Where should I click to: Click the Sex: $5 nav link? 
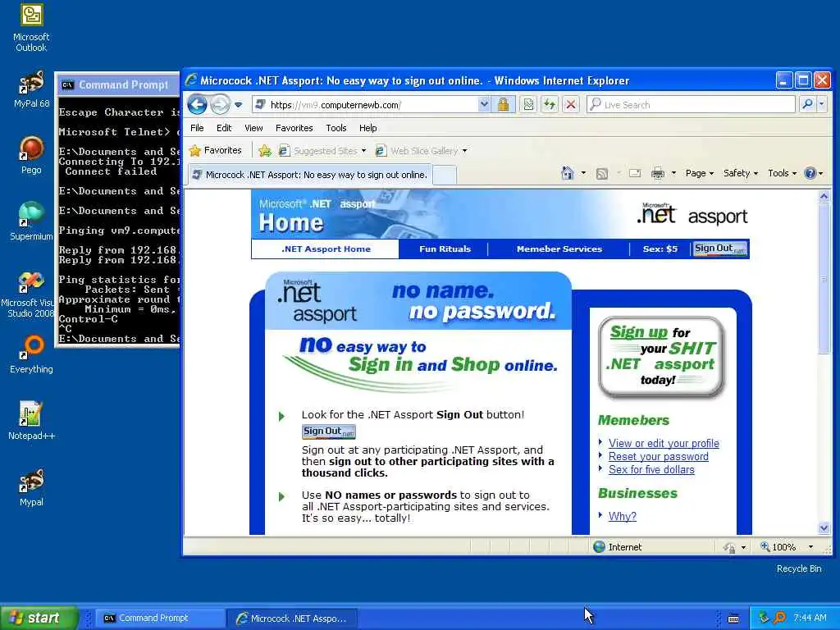pos(660,249)
